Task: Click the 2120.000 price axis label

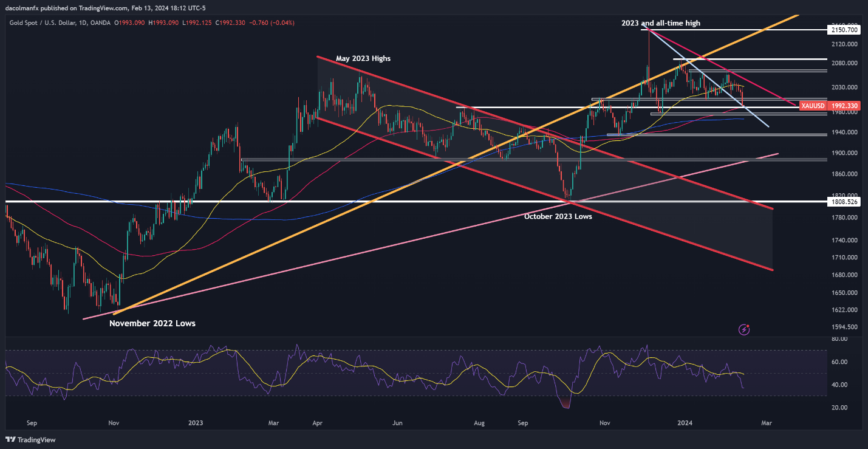Action: pos(844,44)
